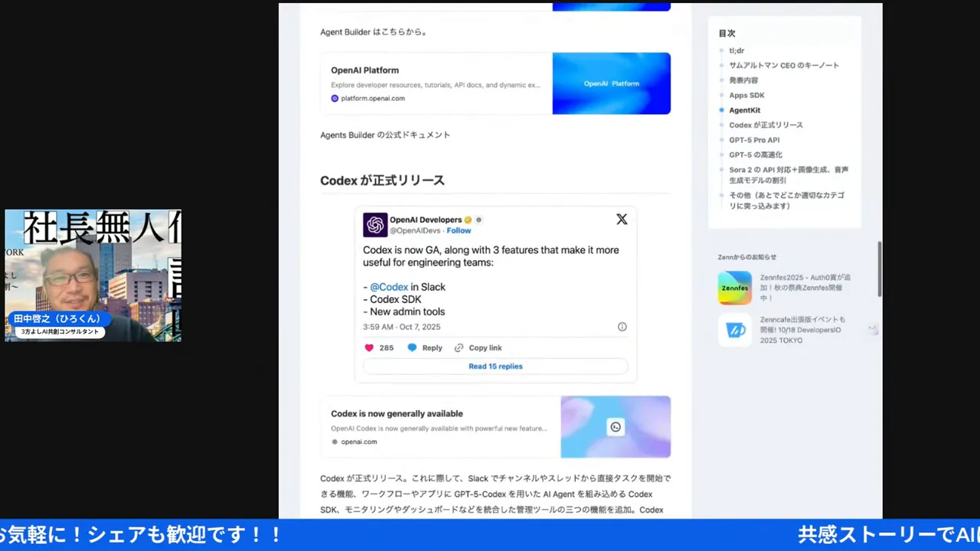Click the Zennfes logo icon
This screenshot has height=551, width=980.
tap(735, 288)
